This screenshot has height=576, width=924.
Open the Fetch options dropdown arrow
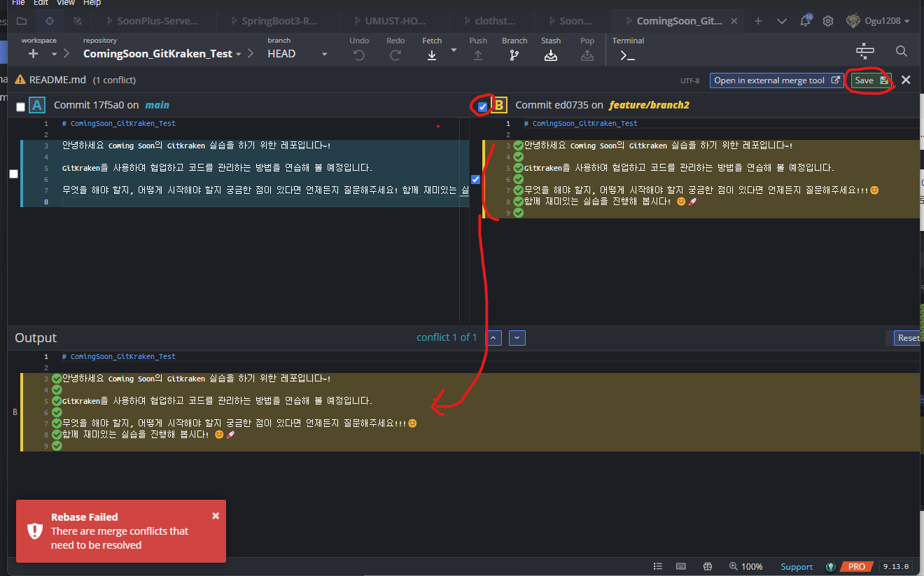pyautogui.click(x=454, y=50)
